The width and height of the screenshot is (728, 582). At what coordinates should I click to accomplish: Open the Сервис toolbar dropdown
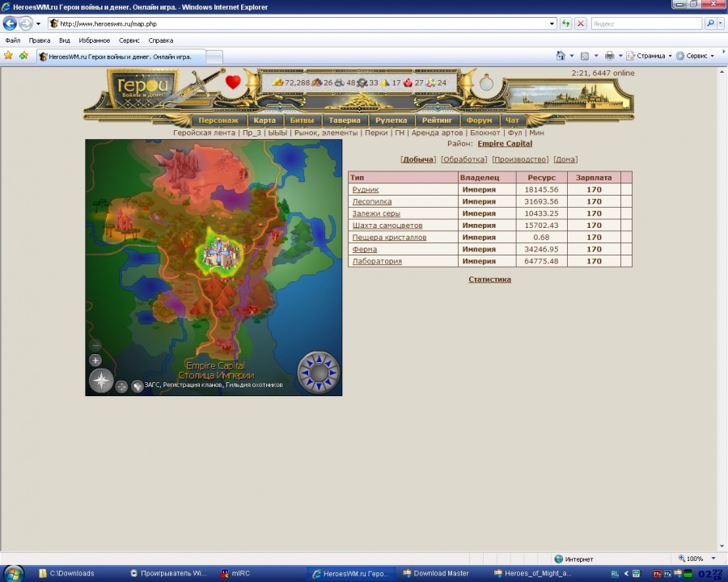695,56
